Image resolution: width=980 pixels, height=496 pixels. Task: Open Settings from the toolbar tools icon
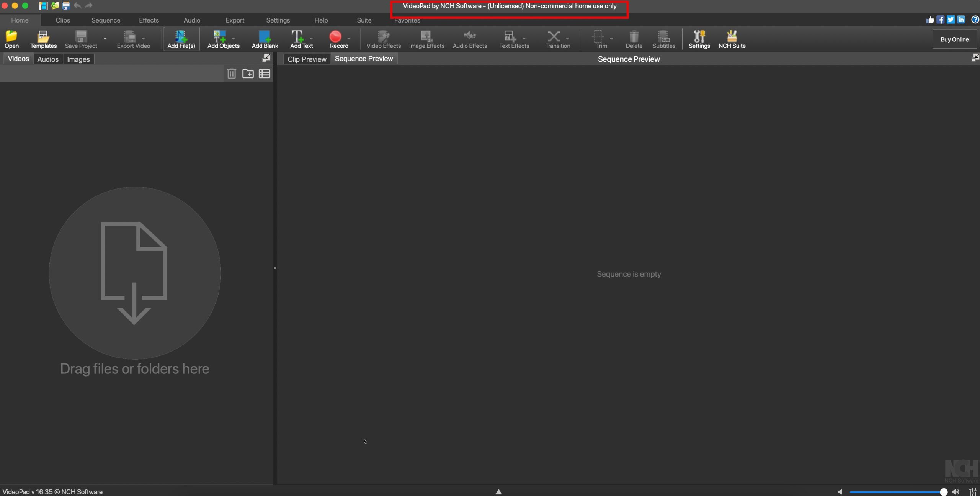pos(699,37)
